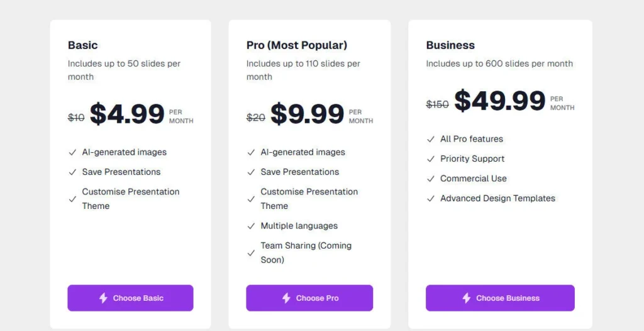Screen dimensions: 644x331
Task: Click the $4.99 Basic price
Action: click(127, 115)
